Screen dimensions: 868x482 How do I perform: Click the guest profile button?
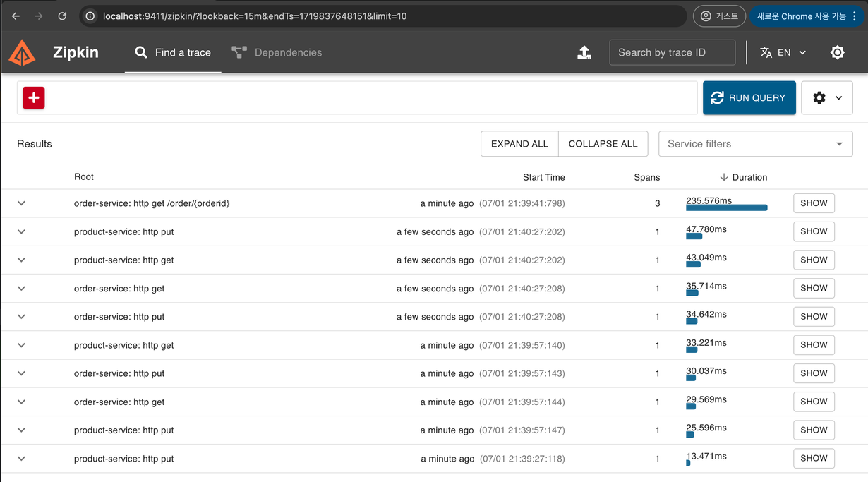click(x=719, y=16)
